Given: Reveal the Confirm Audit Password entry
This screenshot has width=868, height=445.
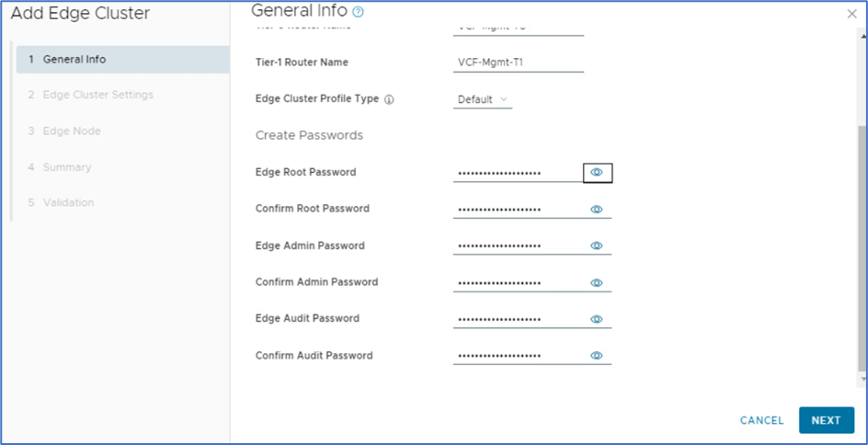Looking at the screenshot, I should tap(597, 356).
